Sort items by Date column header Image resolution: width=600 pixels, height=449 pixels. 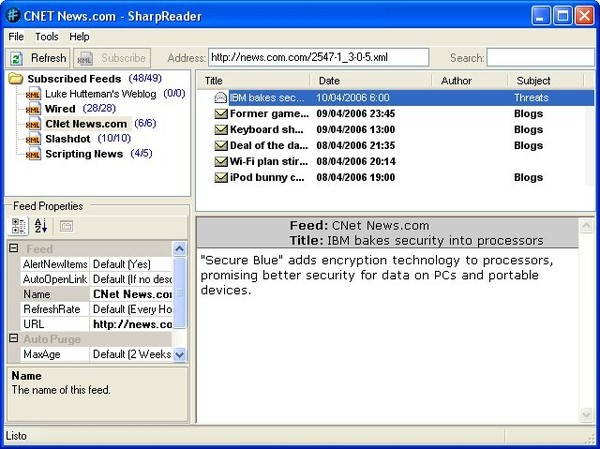coord(370,81)
